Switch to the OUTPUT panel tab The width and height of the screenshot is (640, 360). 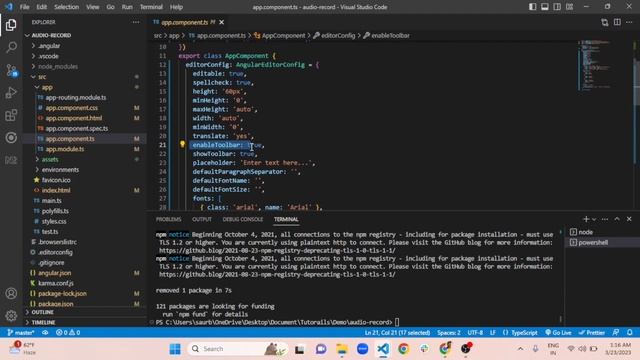tap(202, 219)
